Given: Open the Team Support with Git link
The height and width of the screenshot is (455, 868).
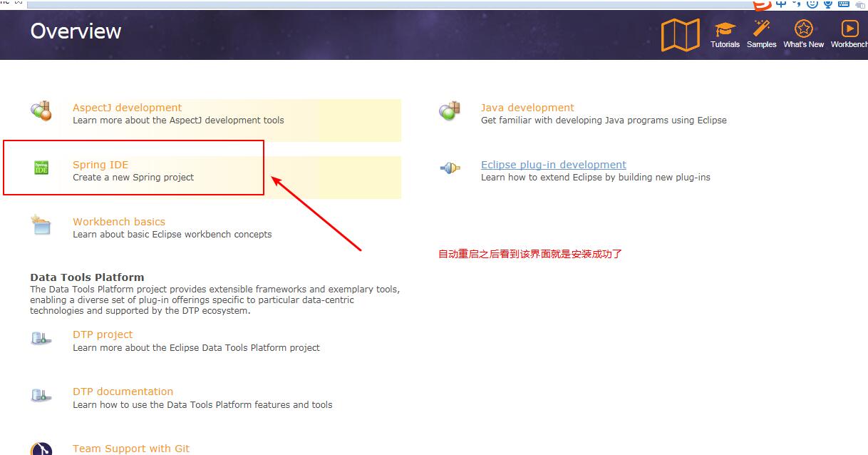Looking at the screenshot, I should click(131, 449).
